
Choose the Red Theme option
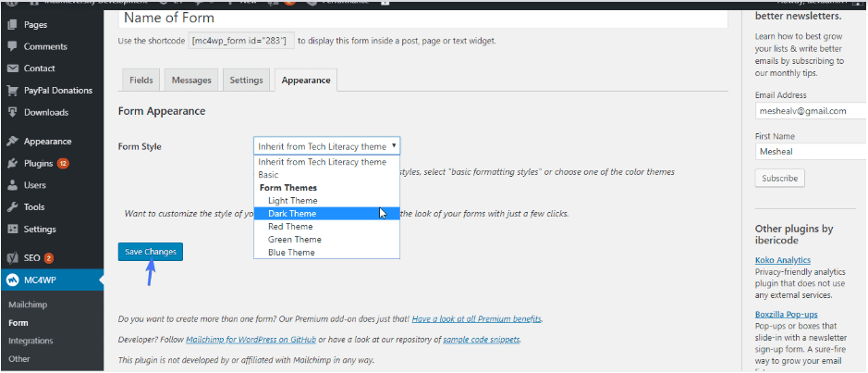(x=326, y=226)
